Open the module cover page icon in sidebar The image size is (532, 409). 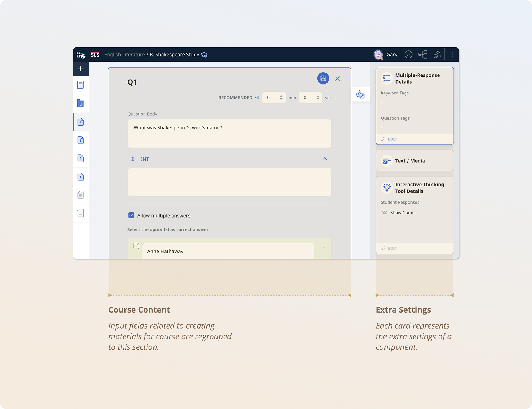81,85
